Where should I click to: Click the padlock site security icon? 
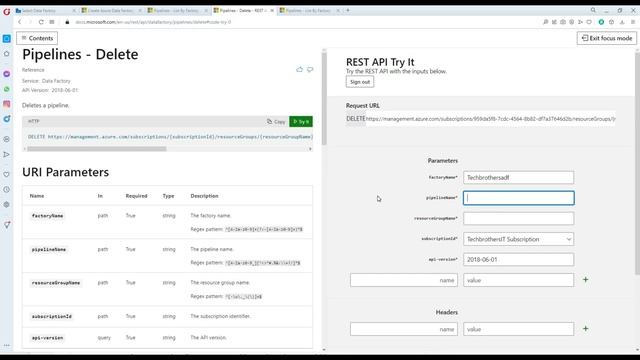[x=67, y=22]
